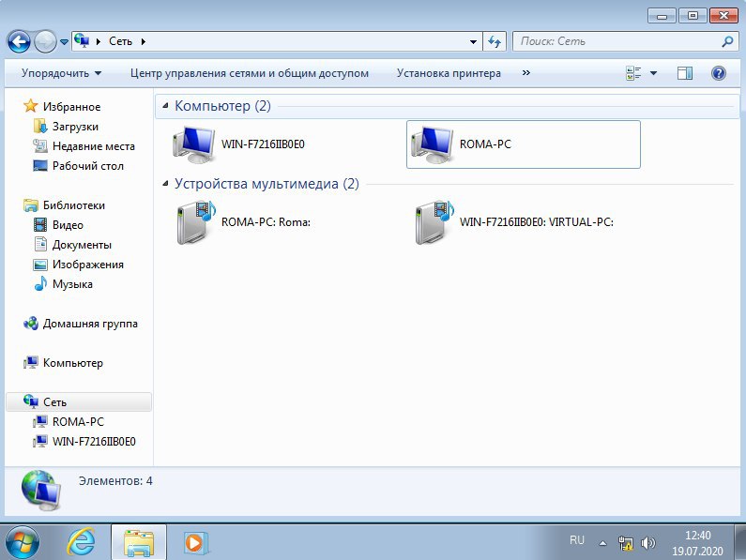Refresh the Сеть folder view

[495, 42]
